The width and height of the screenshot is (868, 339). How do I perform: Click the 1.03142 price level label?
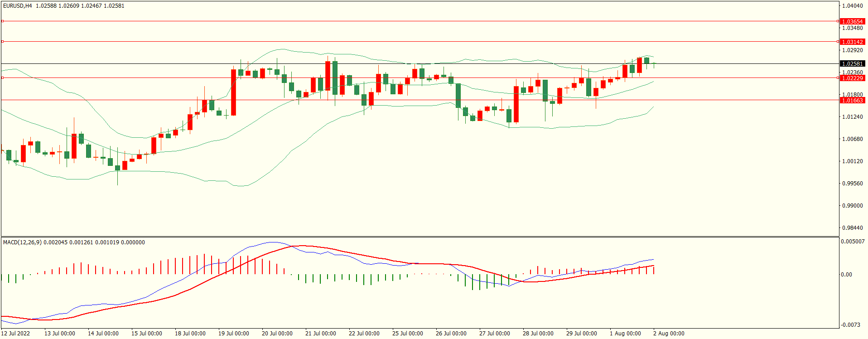point(852,42)
